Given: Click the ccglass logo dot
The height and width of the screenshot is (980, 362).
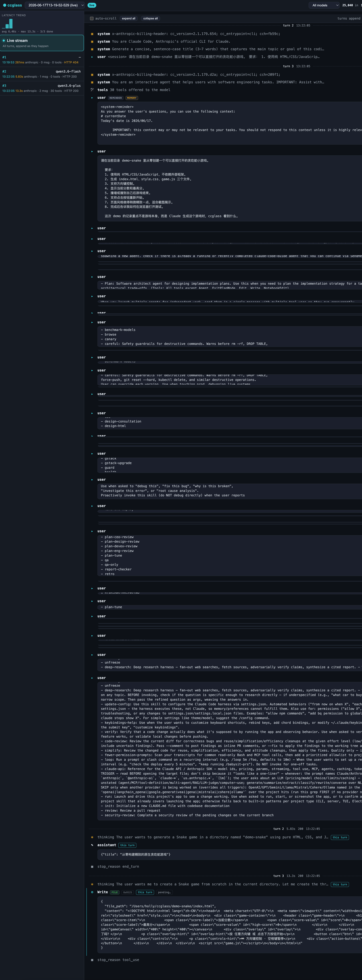Looking at the screenshot, I should click(x=5, y=5).
